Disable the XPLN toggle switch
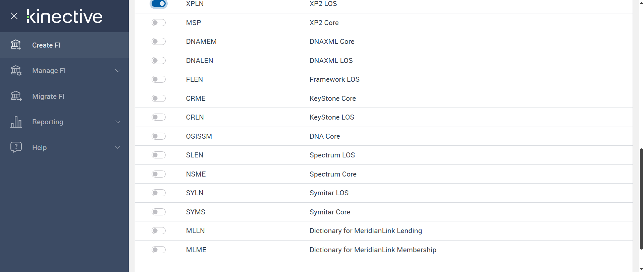644x272 pixels. point(159,4)
